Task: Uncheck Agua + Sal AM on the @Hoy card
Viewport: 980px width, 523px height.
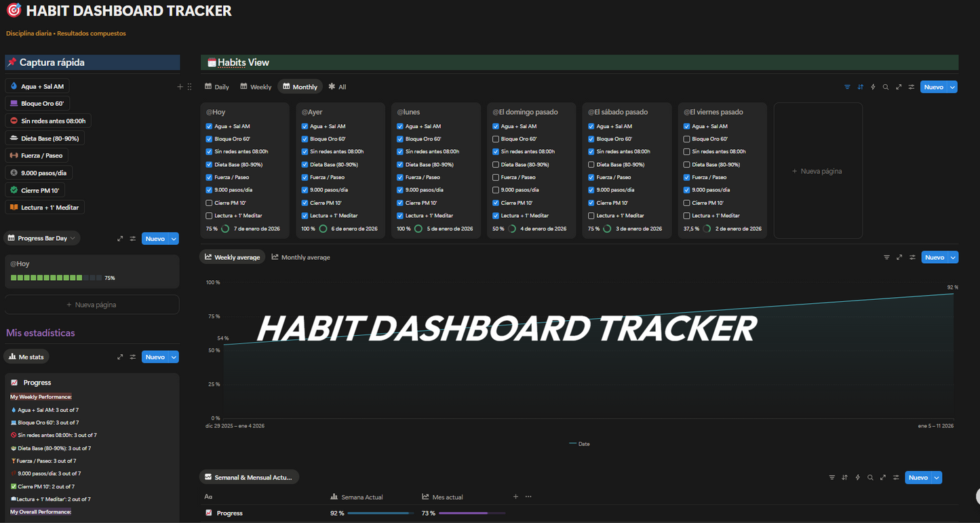Action: [x=208, y=126]
